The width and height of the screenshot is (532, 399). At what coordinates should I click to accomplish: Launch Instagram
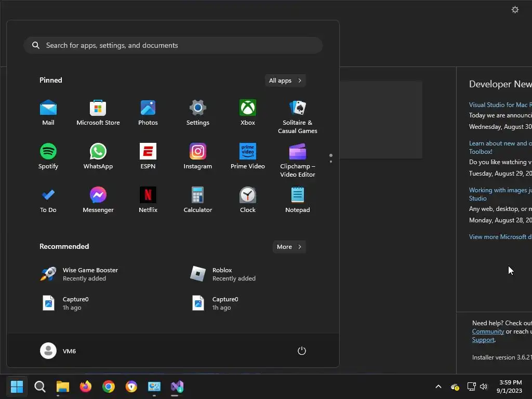[198, 156]
